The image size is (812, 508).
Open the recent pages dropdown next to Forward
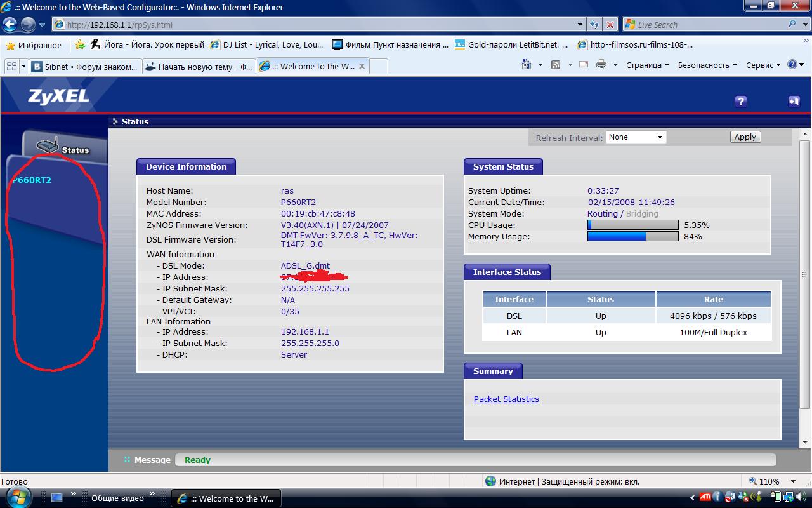pos(43,25)
